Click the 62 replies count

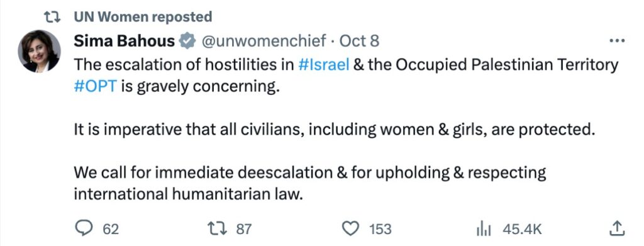(x=111, y=229)
